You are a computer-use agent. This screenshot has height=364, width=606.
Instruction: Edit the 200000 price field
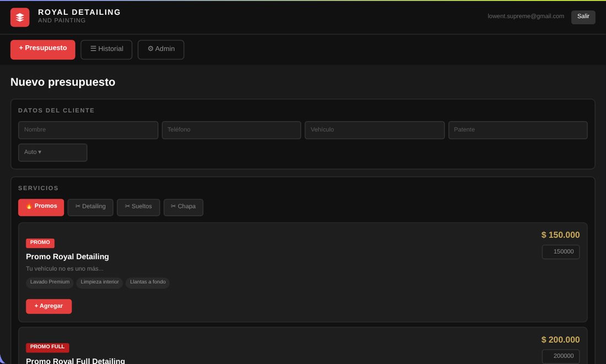[560, 356]
